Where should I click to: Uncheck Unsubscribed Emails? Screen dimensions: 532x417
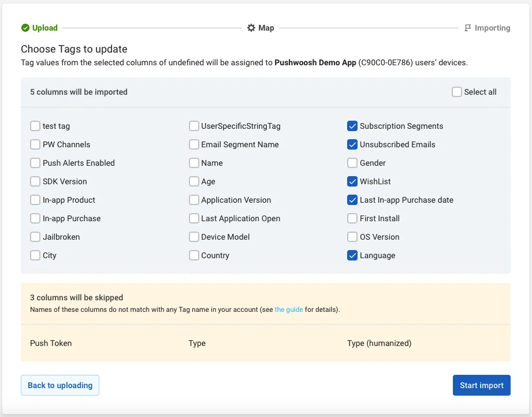(x=352, y=144)
